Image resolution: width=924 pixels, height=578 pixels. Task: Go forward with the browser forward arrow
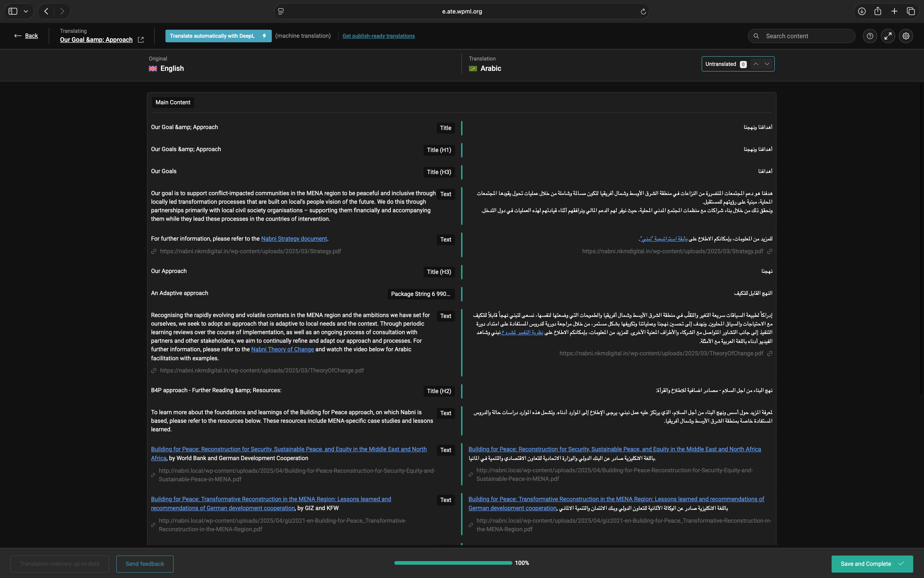click(62, 11)
